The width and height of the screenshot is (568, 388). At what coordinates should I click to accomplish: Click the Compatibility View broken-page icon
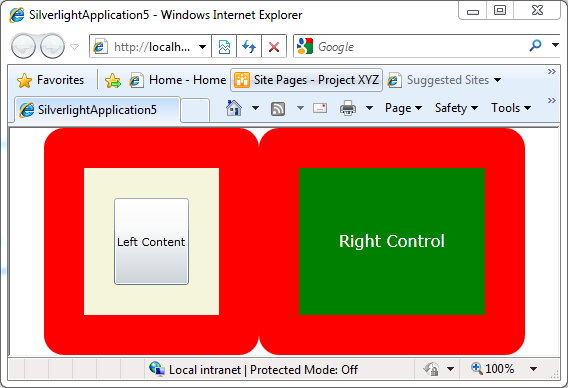[x=224, y=46]
